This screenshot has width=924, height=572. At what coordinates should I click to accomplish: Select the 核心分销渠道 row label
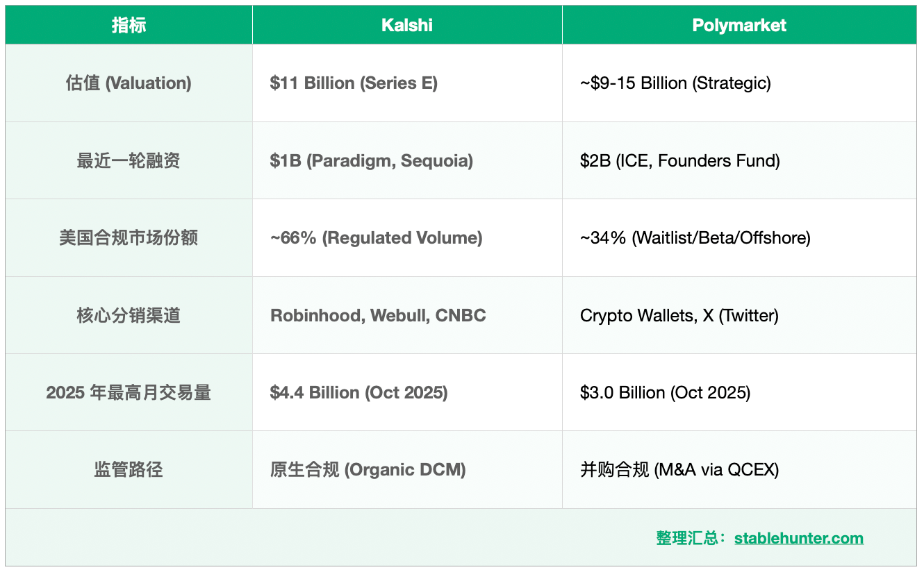tap(129, 316)
